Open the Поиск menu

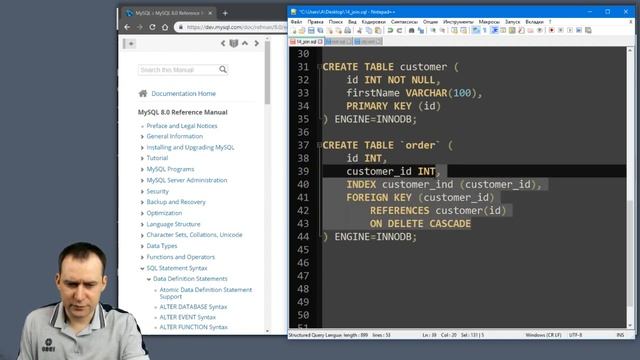[336, 22]
